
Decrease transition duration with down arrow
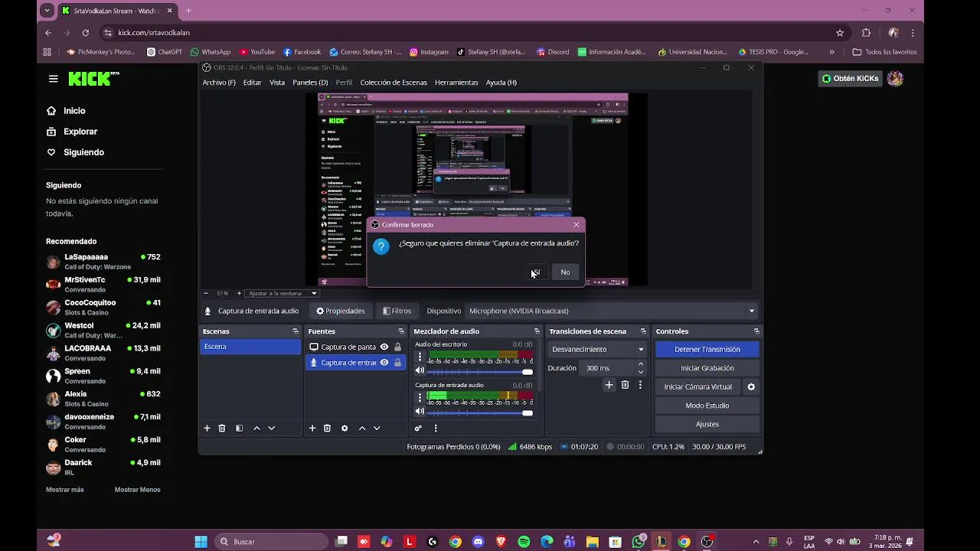[641, 372]
